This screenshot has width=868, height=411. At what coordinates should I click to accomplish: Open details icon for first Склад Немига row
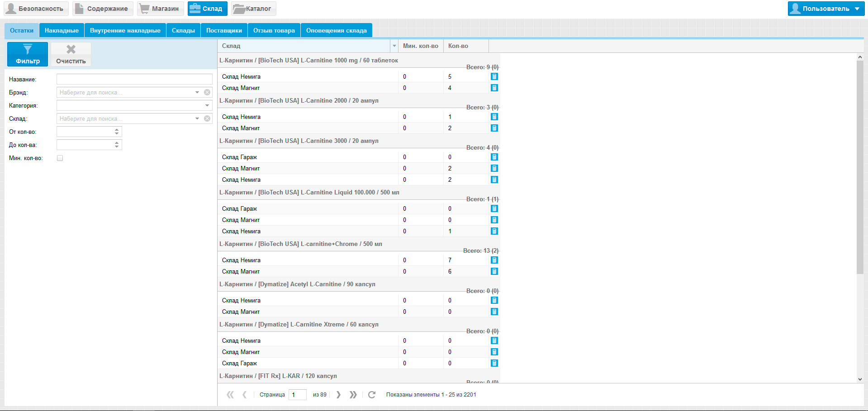(x=494, y=76)
